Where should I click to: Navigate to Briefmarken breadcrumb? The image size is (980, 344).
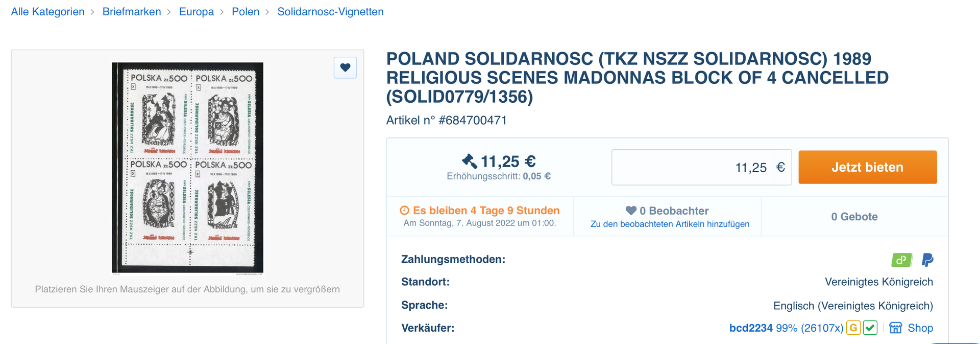(x=132, y=12)
